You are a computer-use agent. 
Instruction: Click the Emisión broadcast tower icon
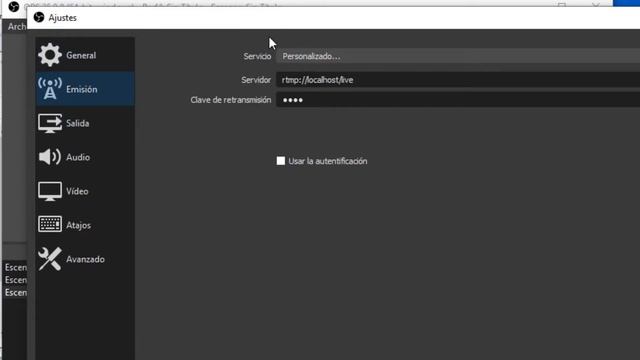[50, 89]
